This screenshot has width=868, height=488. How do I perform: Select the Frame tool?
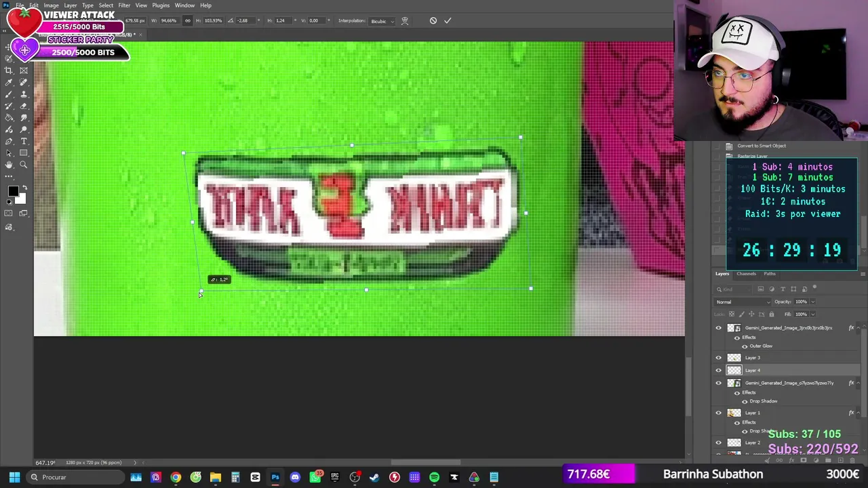coord(24,70)
